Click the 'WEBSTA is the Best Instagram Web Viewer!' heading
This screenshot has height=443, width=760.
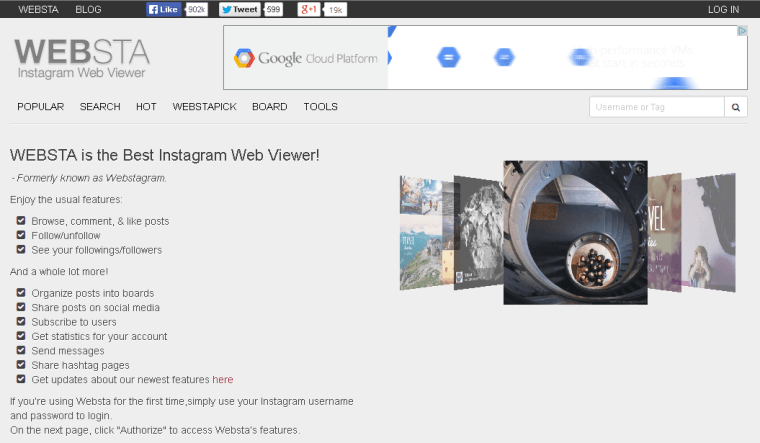coord(165,155)
